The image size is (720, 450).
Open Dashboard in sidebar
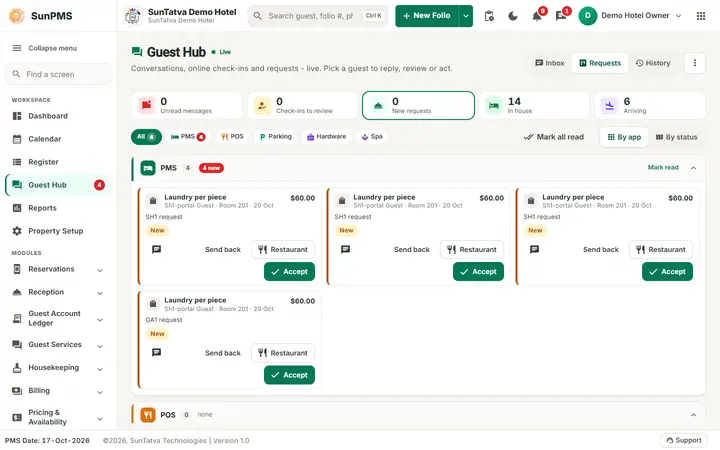click(x=58, y=116)
